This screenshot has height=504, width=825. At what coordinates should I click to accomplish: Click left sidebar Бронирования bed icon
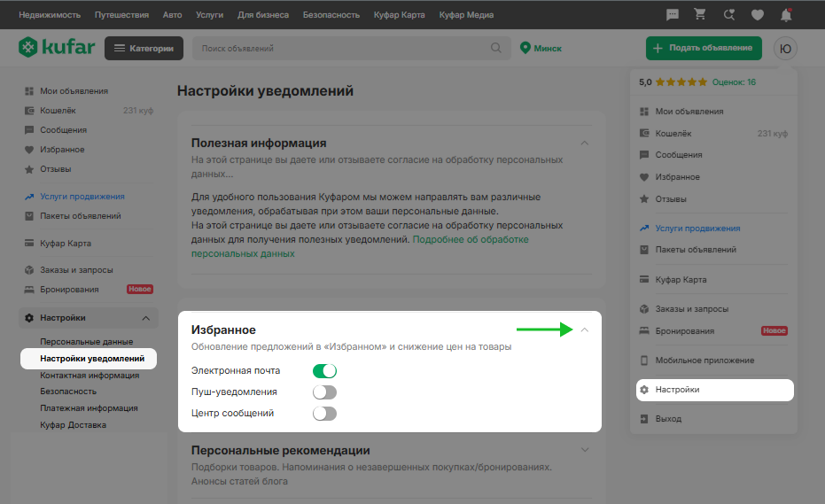[x=29, y=290]
